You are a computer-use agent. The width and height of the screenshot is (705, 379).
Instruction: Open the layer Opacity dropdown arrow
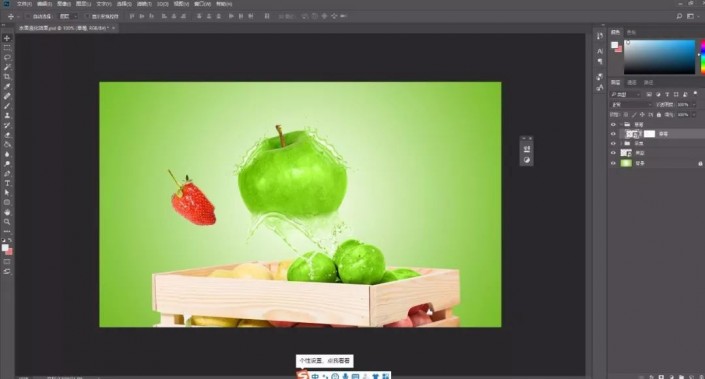pos(694,105)
